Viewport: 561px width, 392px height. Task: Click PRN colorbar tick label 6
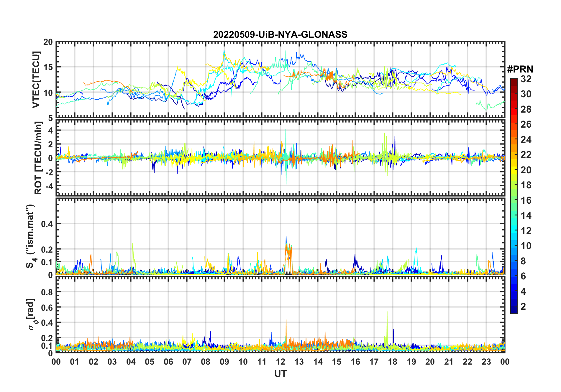pos(523,276)
